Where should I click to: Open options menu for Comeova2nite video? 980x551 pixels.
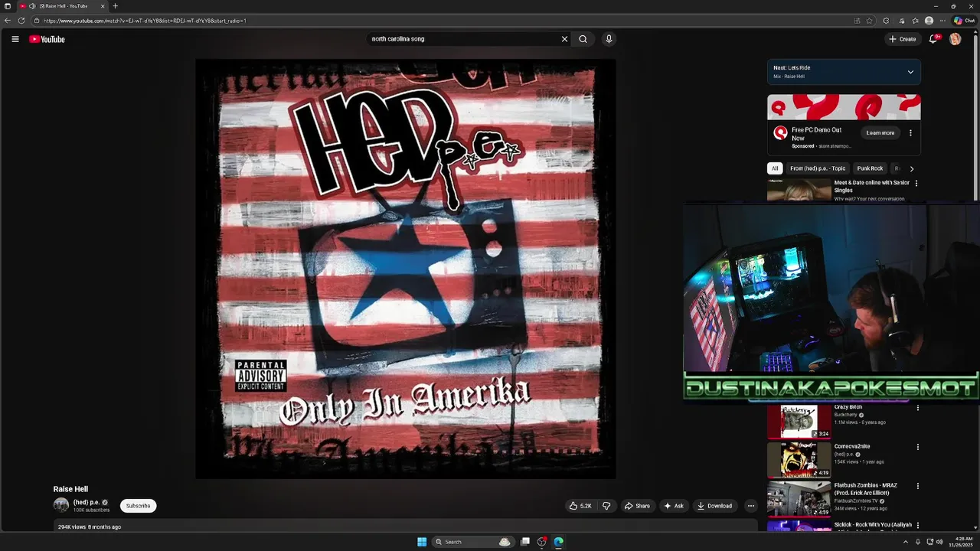pos(917,447)
